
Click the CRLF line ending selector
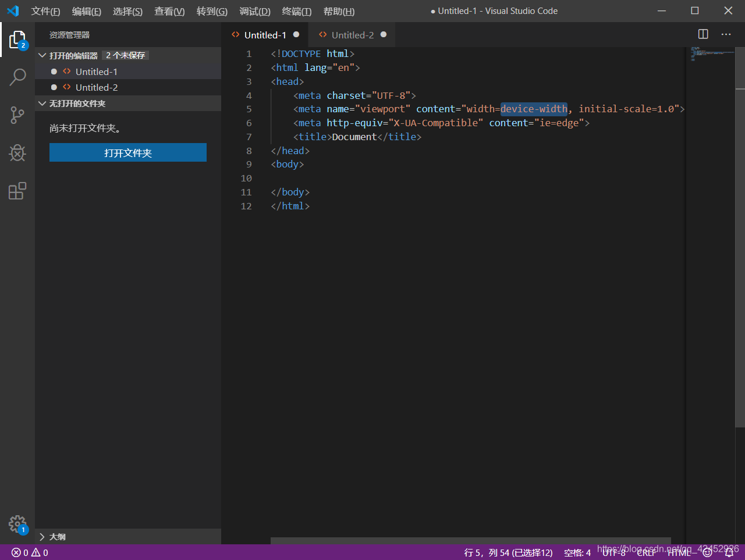(x=646, y=552)
